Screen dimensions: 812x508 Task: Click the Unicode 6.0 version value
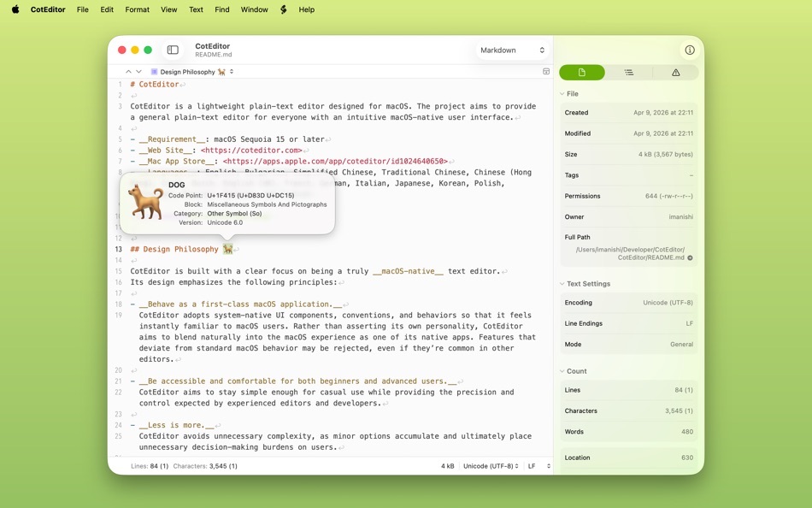click(225, 222)
